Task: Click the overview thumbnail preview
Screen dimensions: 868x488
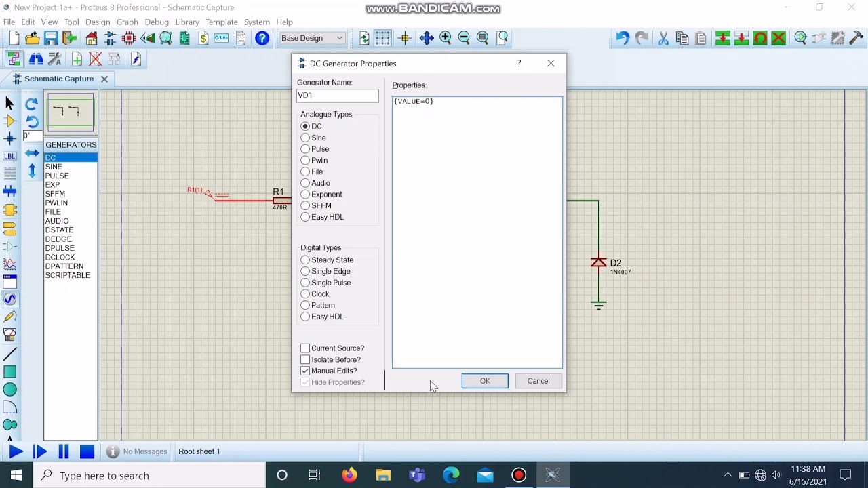Action: tap(71, 112)
